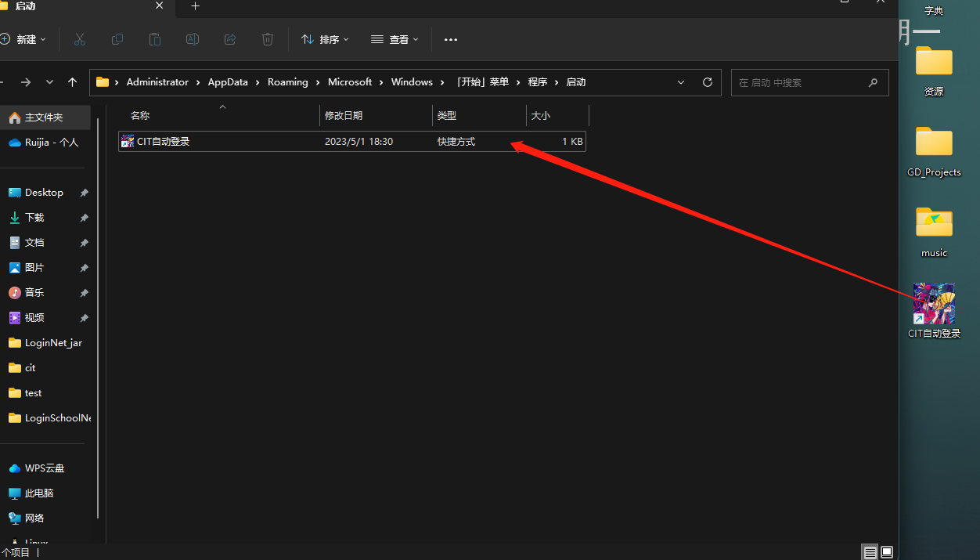Screen dimensions: 980x560
Task: Expand chevron after Microsoft in address path
Action: (381, 82)
